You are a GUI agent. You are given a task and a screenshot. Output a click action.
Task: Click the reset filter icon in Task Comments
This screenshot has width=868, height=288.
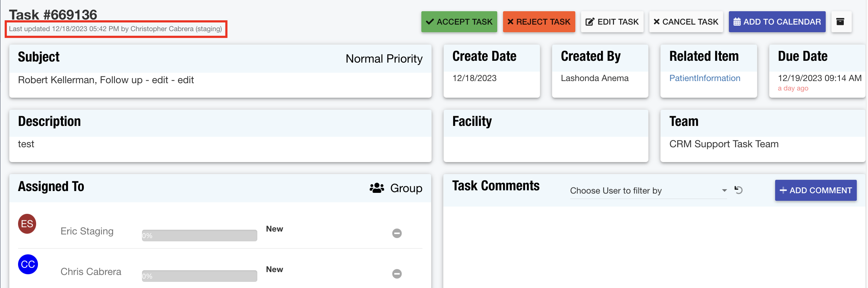click(738, 190)
